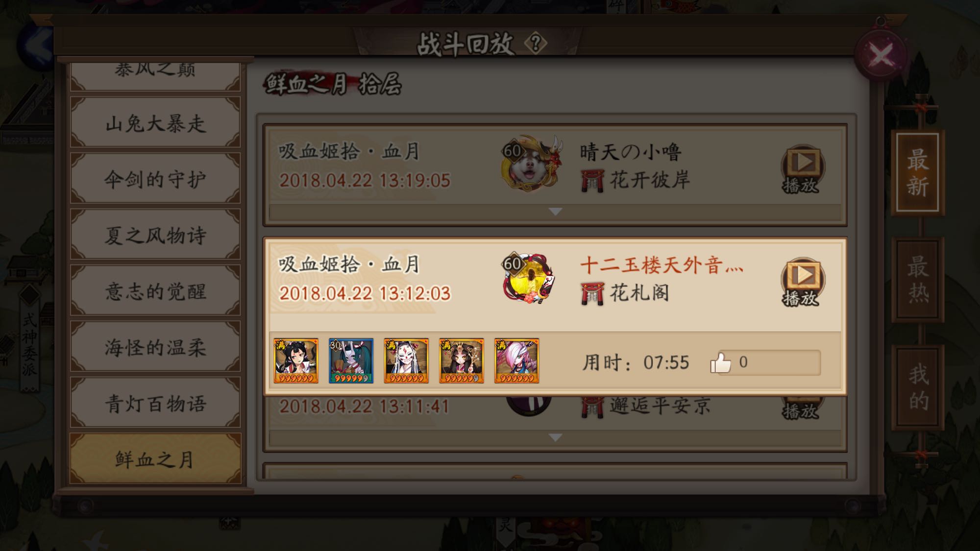Switch to the 我的 tab
980x551 pixels.
pos(918,387)
